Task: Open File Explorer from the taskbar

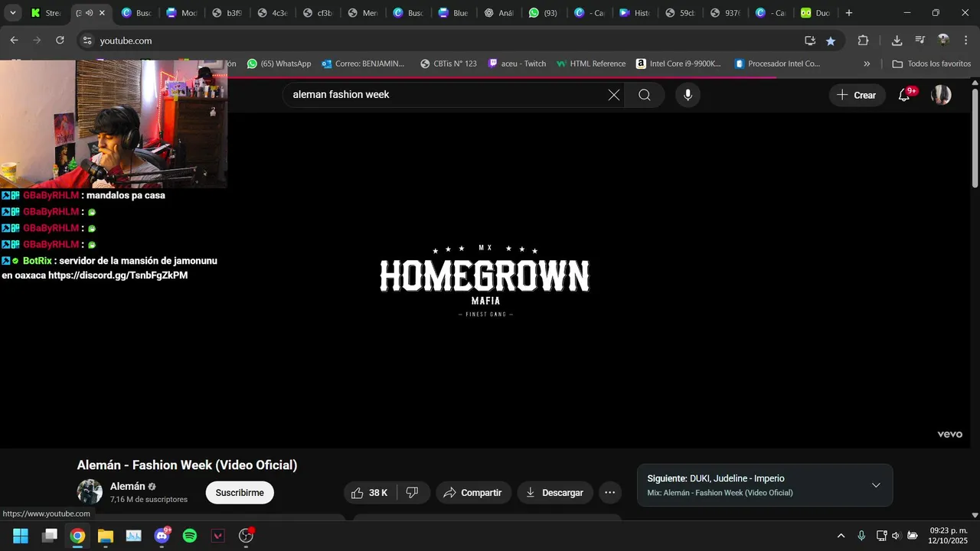Action: [x=106, y=536]
